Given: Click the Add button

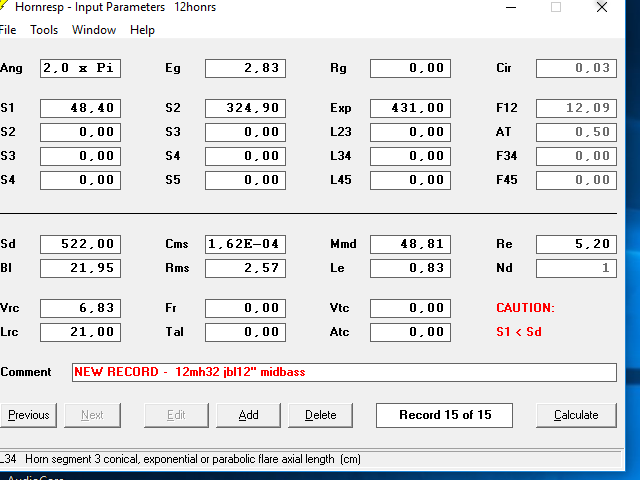Looking at the screenshot, I should (x=248, y=415).
